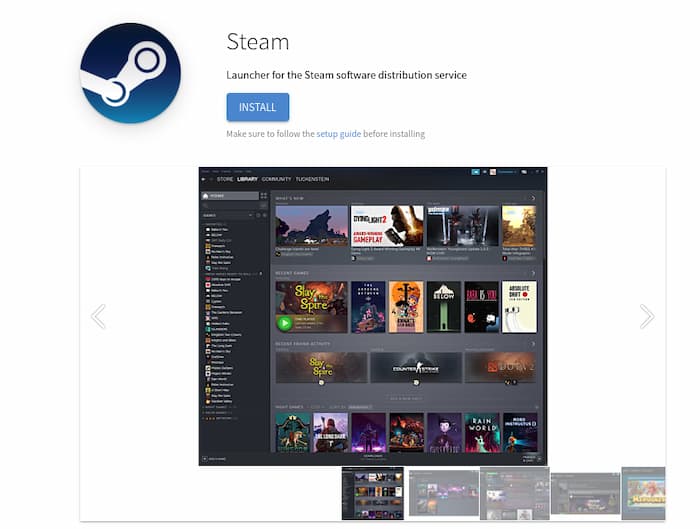Open the Slay the Spire recent game card

click(312, 307)
